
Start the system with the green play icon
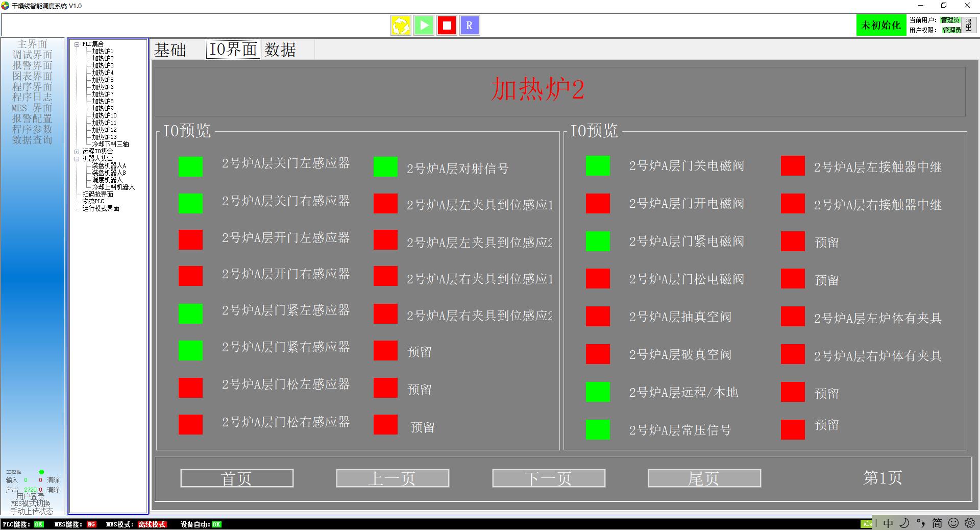(424, 25)
